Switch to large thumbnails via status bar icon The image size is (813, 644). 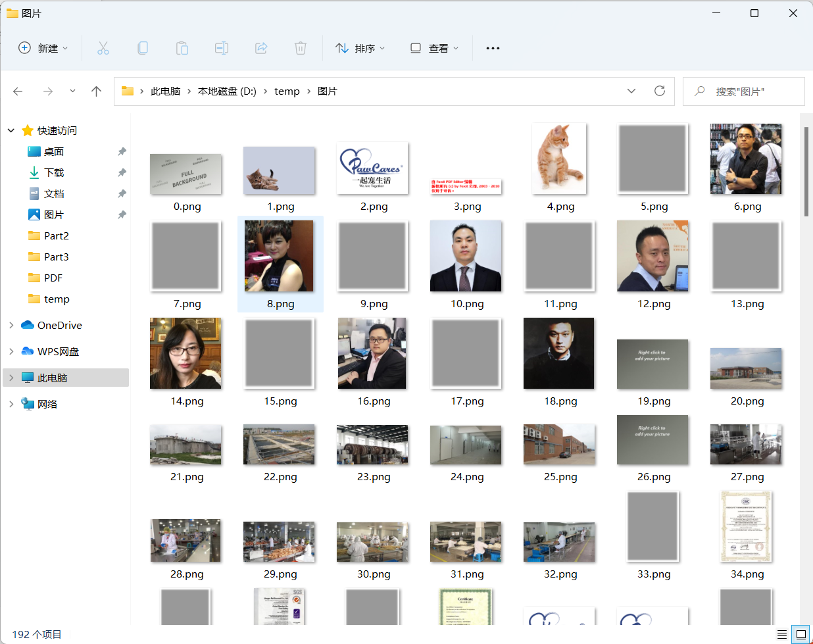pos(801,633)
